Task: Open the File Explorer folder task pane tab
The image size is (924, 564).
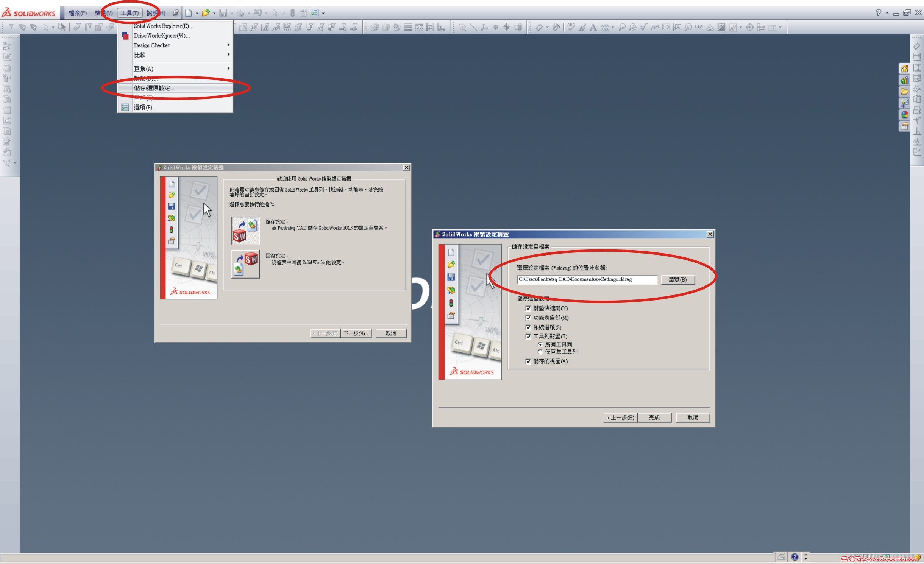Action: 904,92
